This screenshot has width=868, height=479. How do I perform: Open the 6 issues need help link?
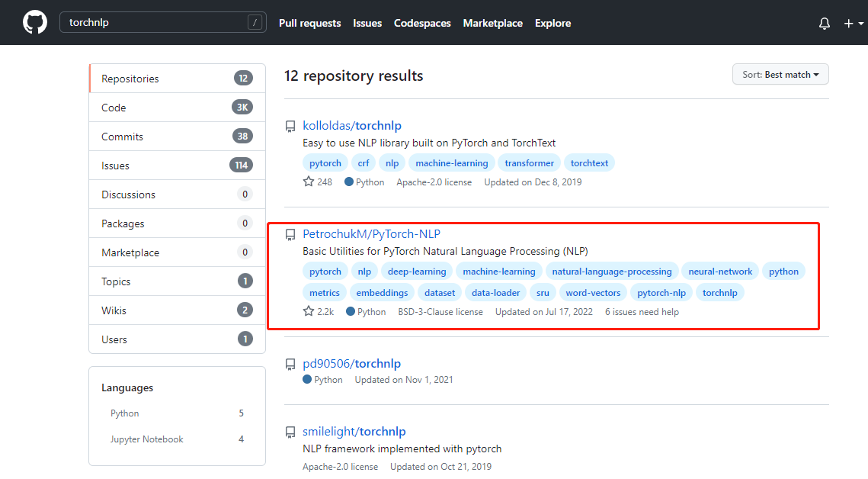tap(642, 312)
